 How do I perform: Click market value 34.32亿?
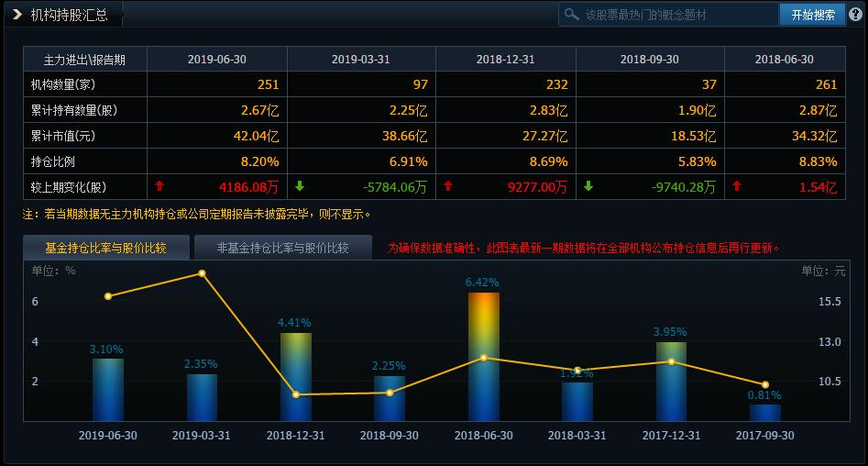[x=814, y=136]
